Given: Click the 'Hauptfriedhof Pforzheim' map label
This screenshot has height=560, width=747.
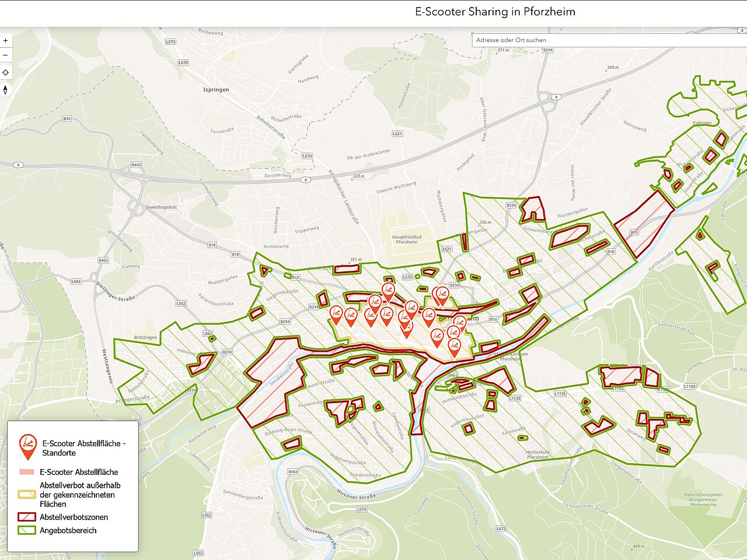Looking at the screenshot, I should tap(407, 240).
